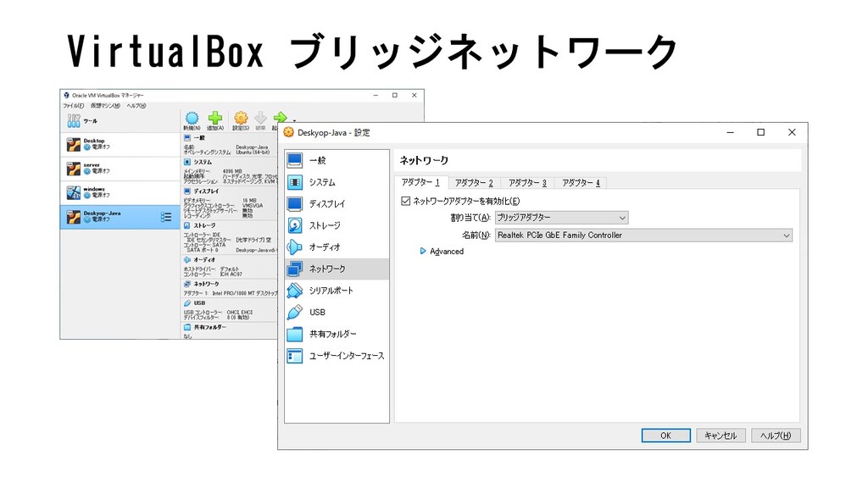This screenshot has width=868, height=488.
Task: Close the Deskyop-Java settings dialog
Action: pyautogui.click(x=792, y=132)
